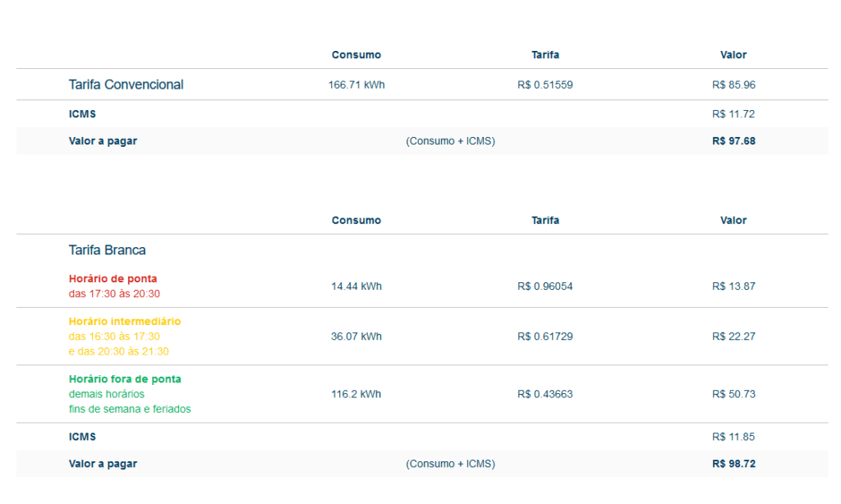Select the green Horário fora de ponta label
841x504 pixels.
pos(125,379)
